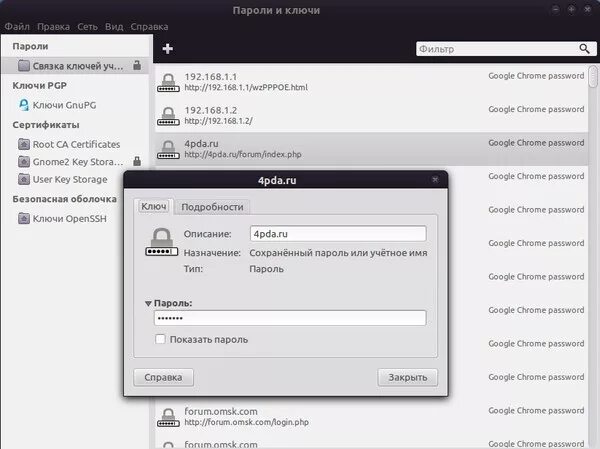
Task: Click the http://4pda.ru/forum/index.php URL text
Action: (x=243, y=155)
